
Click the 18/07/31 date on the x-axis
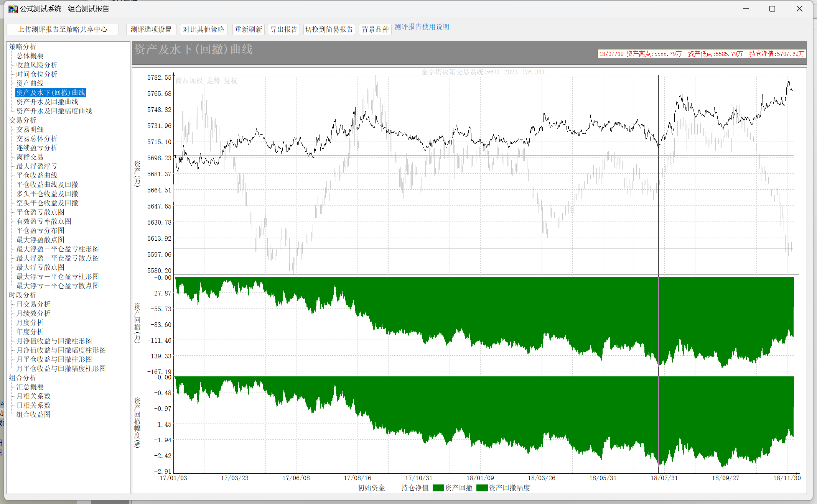pyautogui.click(x=664, y=478)
